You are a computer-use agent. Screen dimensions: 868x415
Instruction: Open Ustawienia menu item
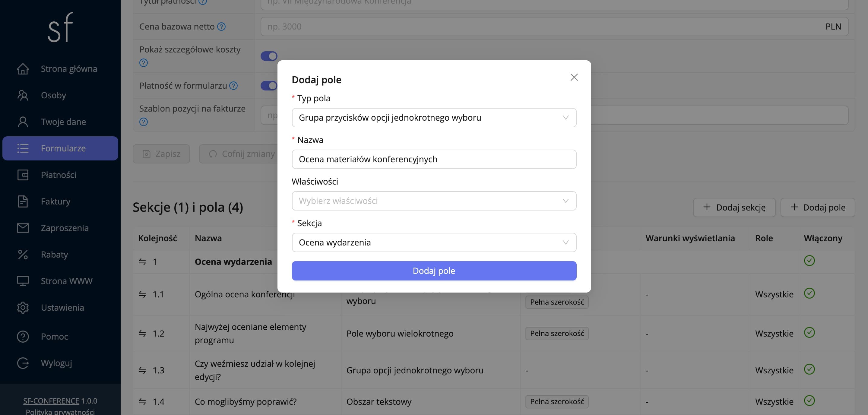tap(60, 308)
